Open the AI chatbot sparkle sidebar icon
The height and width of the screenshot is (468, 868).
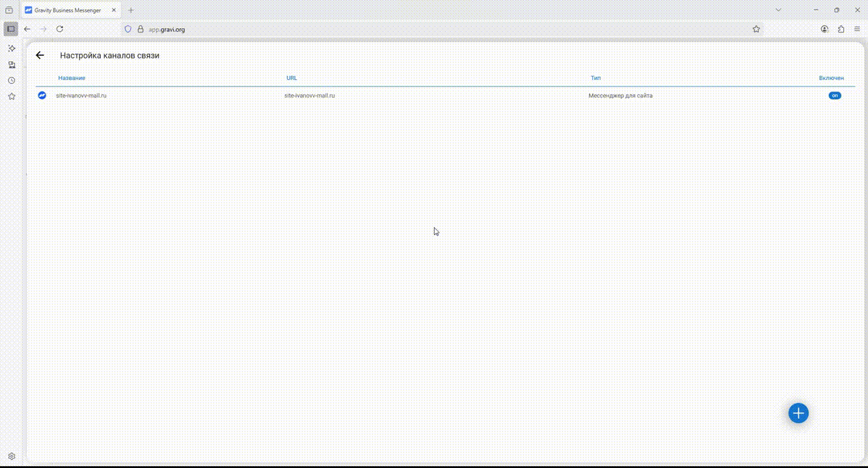11,49
